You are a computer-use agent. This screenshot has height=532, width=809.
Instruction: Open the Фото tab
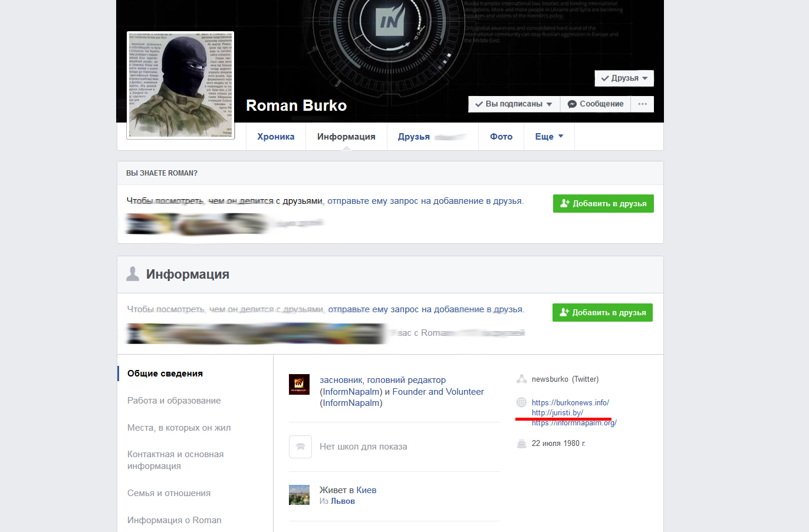(501, 137)
